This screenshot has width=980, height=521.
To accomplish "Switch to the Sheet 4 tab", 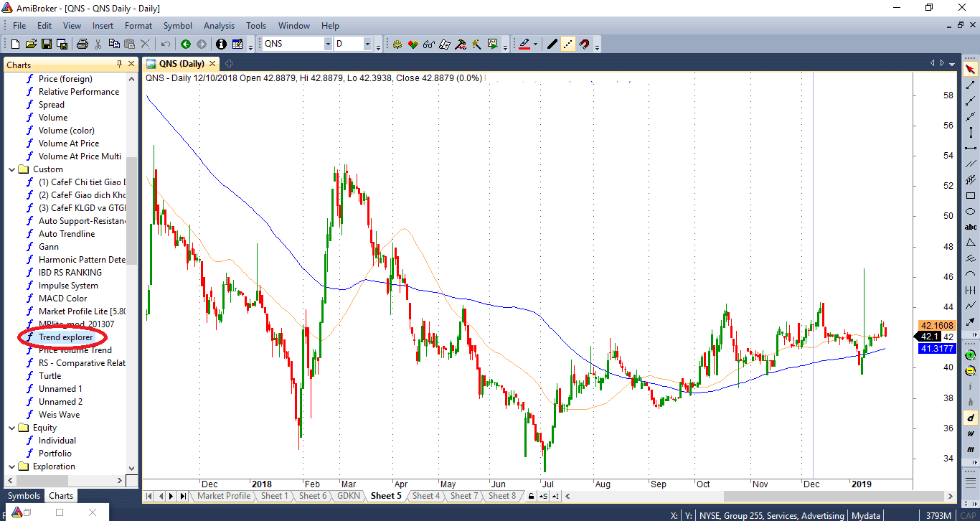I will pyautogui.click(x=426, y=496).
